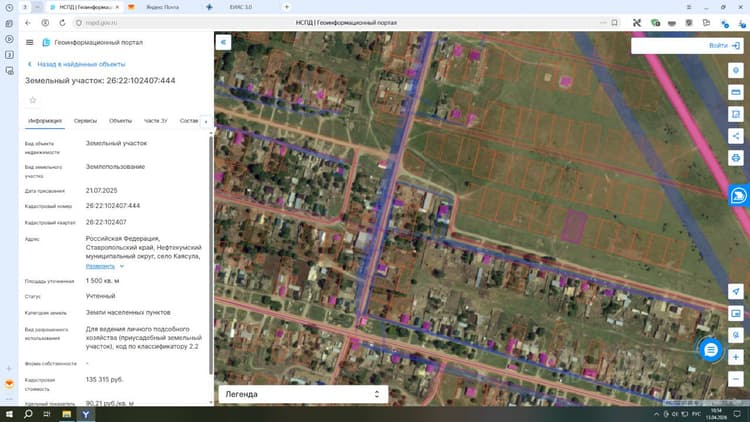
Task: Bookmark this page in address bar
Action: (614, 22)
